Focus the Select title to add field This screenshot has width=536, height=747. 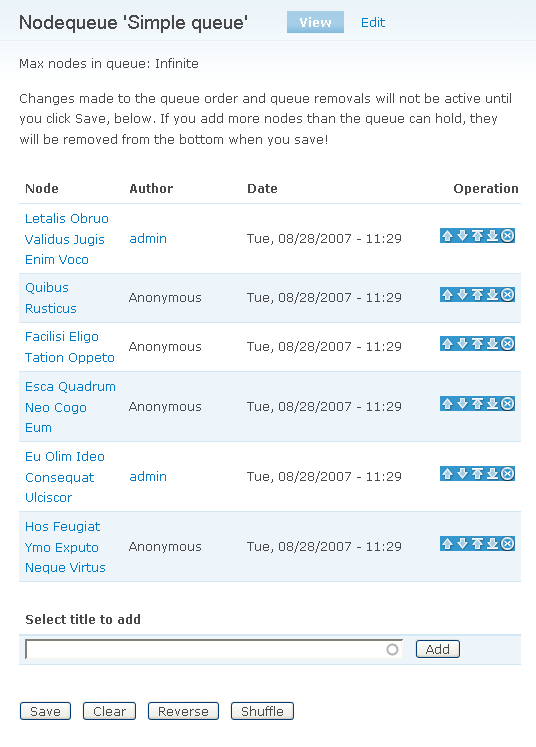coord(214,649)
